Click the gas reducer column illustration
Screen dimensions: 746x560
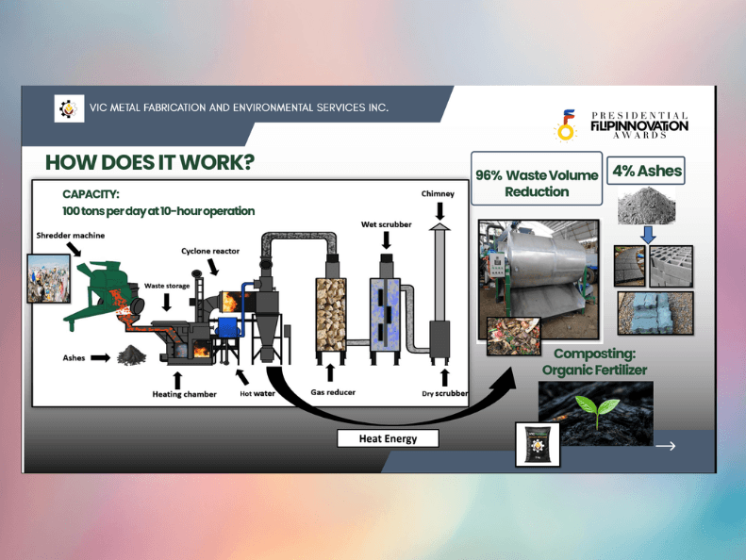(x=331, y=309)
